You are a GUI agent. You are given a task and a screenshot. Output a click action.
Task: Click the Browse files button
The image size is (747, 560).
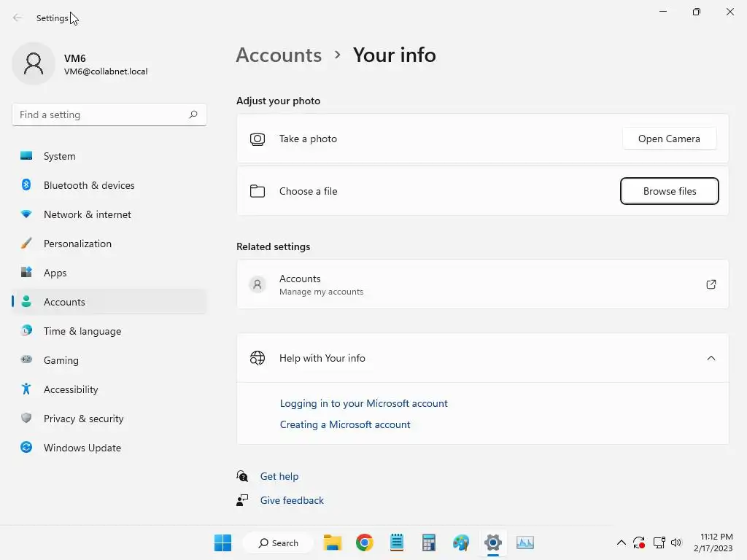point(670,191)
